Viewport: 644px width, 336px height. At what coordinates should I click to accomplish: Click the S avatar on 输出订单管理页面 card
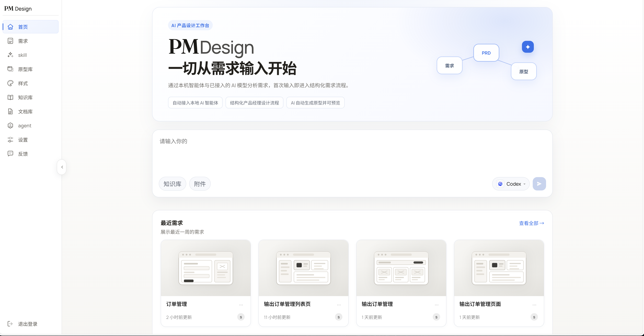coord(534,317)
